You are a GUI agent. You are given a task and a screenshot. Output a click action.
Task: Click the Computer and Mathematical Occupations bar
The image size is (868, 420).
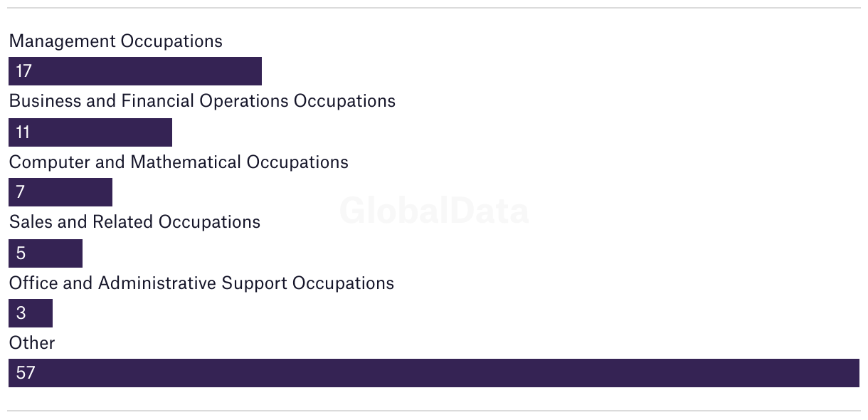click(x=60, y=192)
